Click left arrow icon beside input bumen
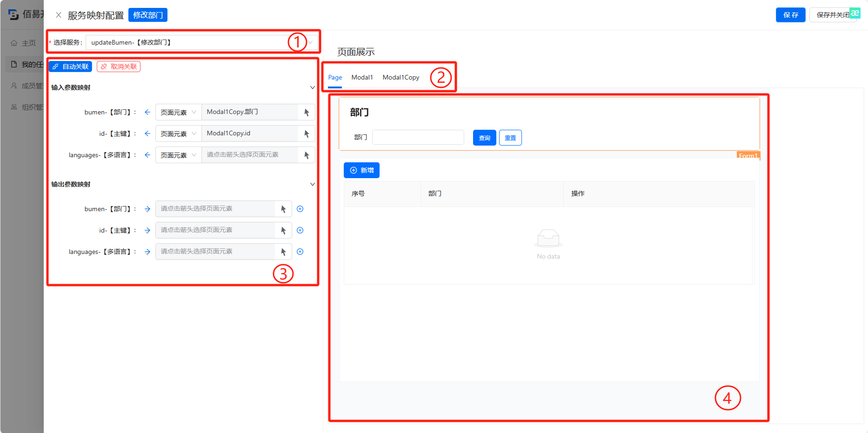The image size is (868, 433). (147, 112)
